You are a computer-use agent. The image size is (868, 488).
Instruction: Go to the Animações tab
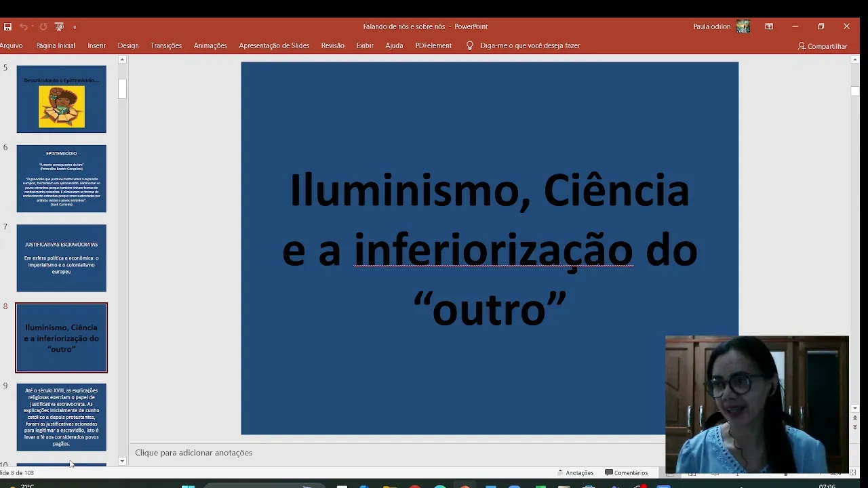point(210,45)
